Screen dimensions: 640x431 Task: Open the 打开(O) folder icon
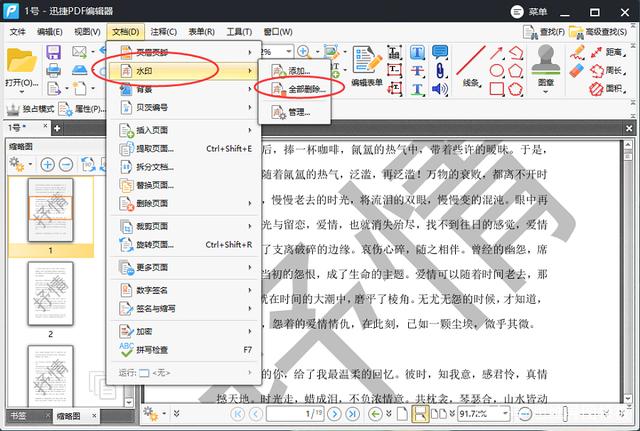click(21, 61)
